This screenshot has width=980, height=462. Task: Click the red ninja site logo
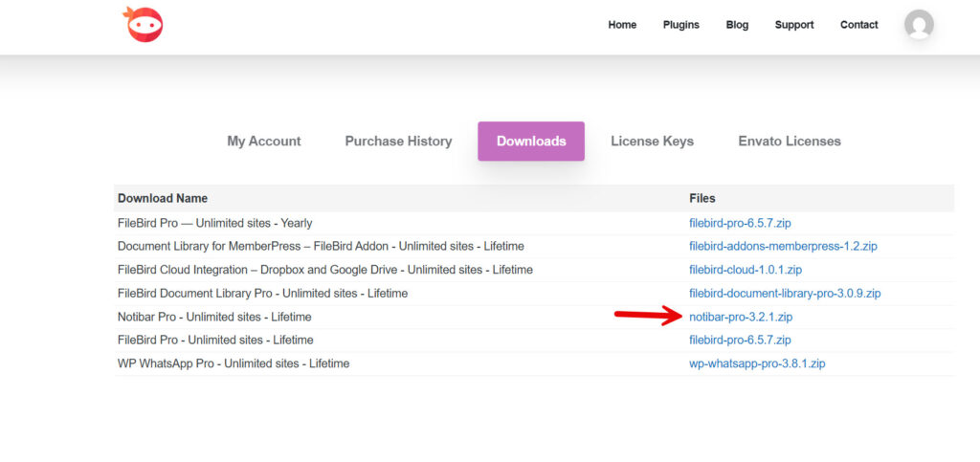coord(144,24)
